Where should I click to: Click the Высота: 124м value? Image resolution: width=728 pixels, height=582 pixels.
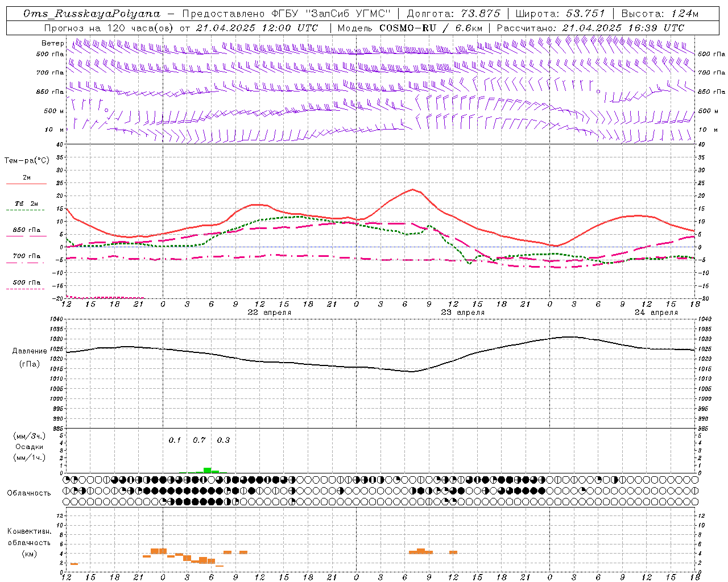point(660,14)
